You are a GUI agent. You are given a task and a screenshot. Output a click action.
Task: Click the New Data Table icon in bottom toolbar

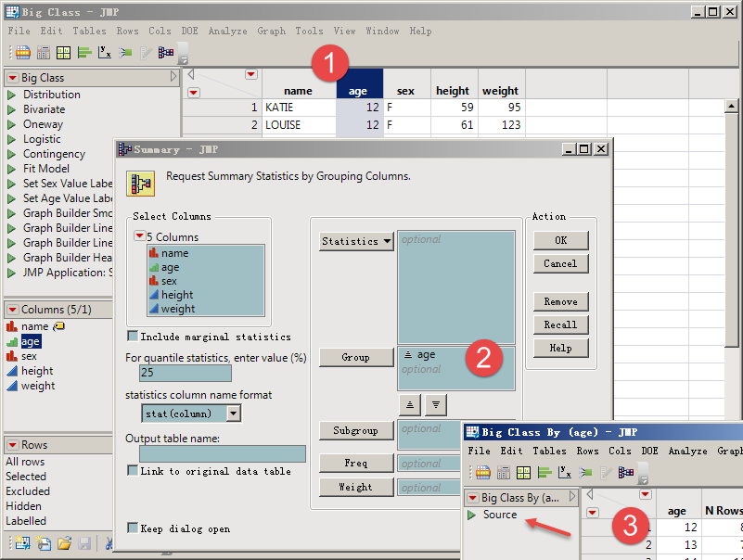[x=22, y=543]
